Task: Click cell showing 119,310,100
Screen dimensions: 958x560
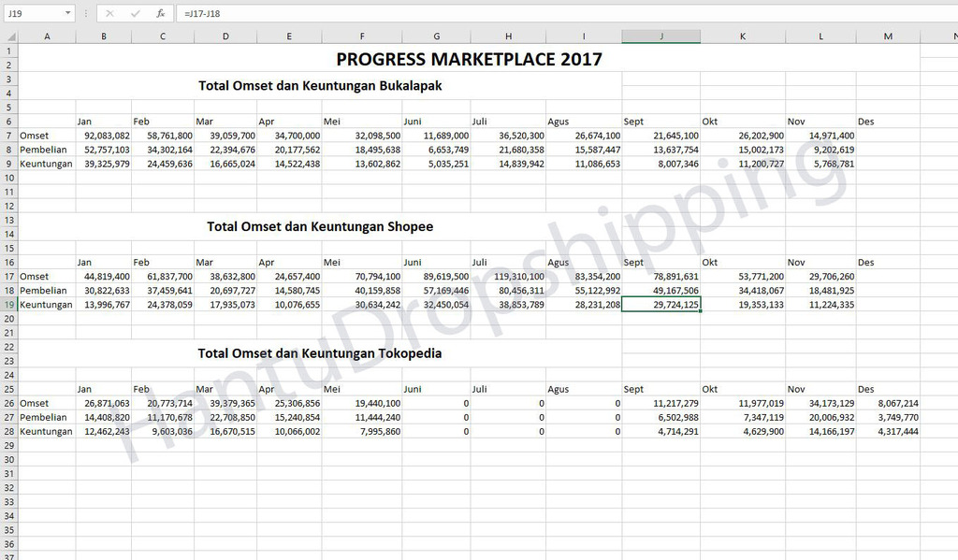Action: click(508, 277)
